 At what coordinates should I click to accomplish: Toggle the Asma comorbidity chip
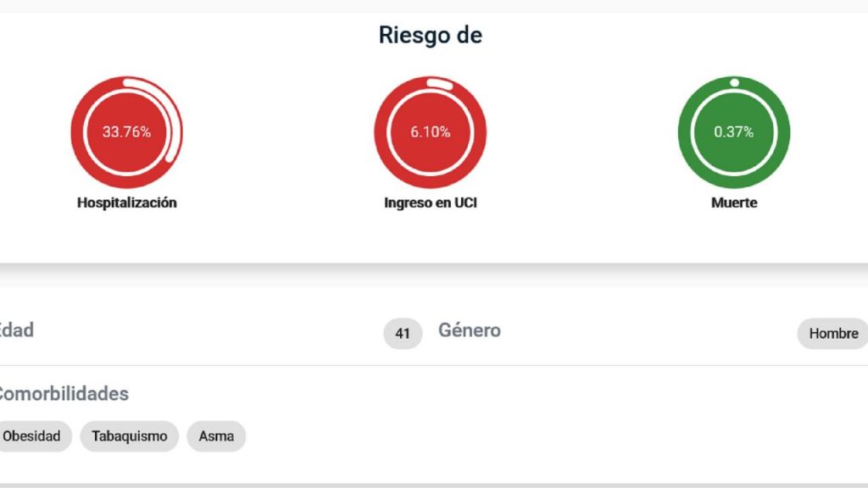[x=216, y=436]
